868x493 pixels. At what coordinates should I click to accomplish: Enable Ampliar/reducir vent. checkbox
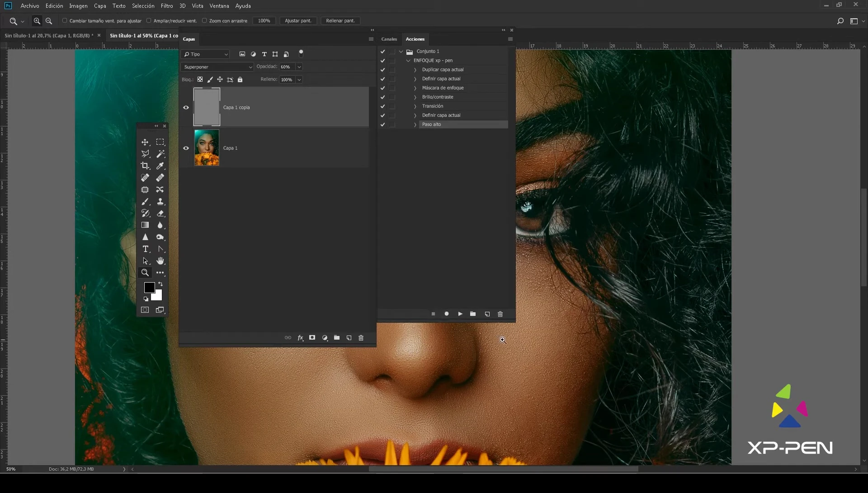pyautogui.click(x=149, y=20)
